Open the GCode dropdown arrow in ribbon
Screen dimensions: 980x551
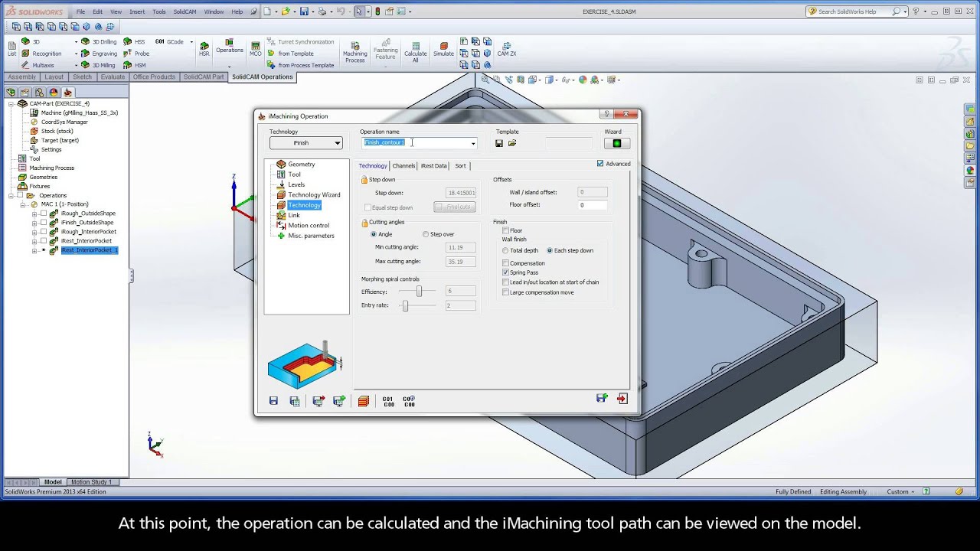coord(191,42)
